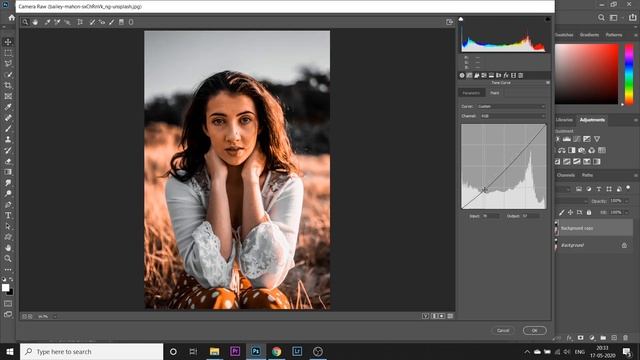The image size is (640, 360).
Task: Open the Calibration panel icon
Action: 513,76
